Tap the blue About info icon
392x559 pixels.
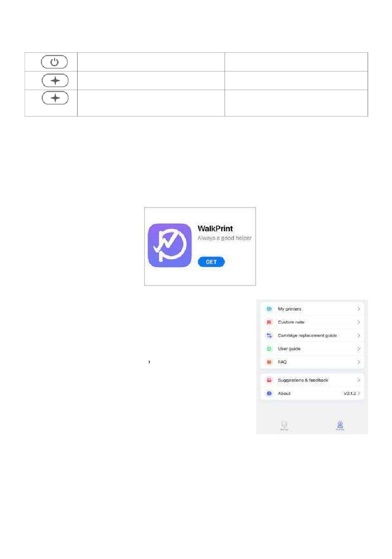coord(269,393)
